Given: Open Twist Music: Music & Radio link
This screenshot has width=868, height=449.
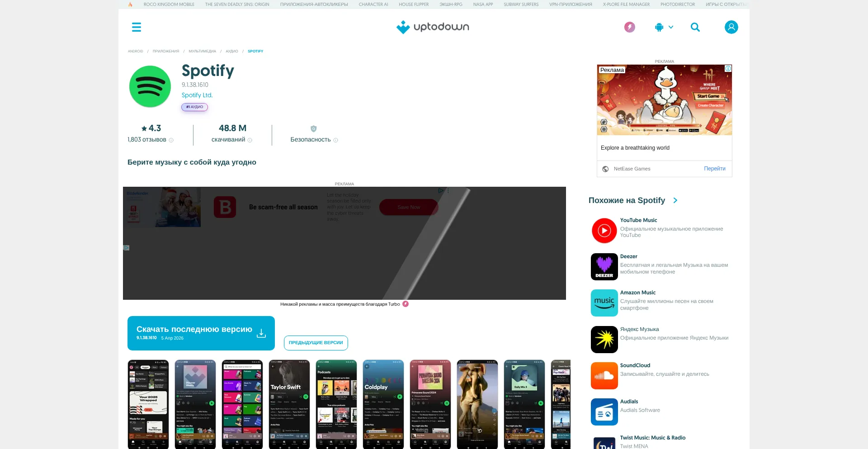Looking at the screenshot, I should click(x=652, y=438).
